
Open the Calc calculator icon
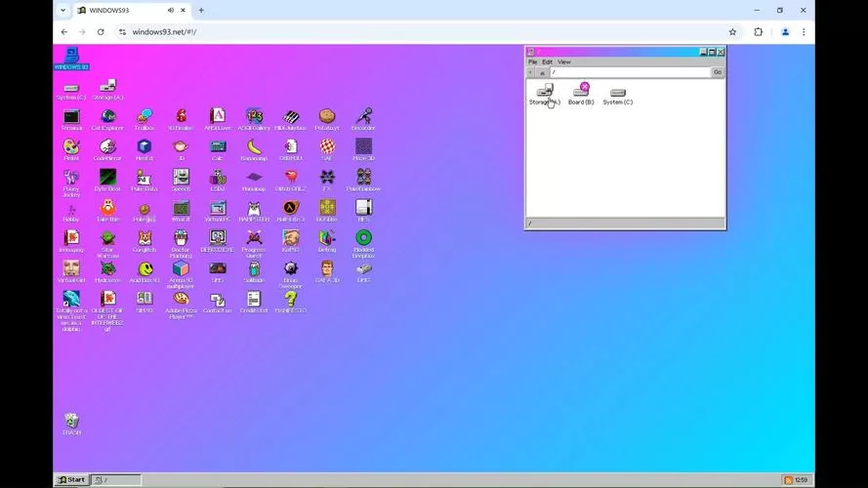pos(218,150)
